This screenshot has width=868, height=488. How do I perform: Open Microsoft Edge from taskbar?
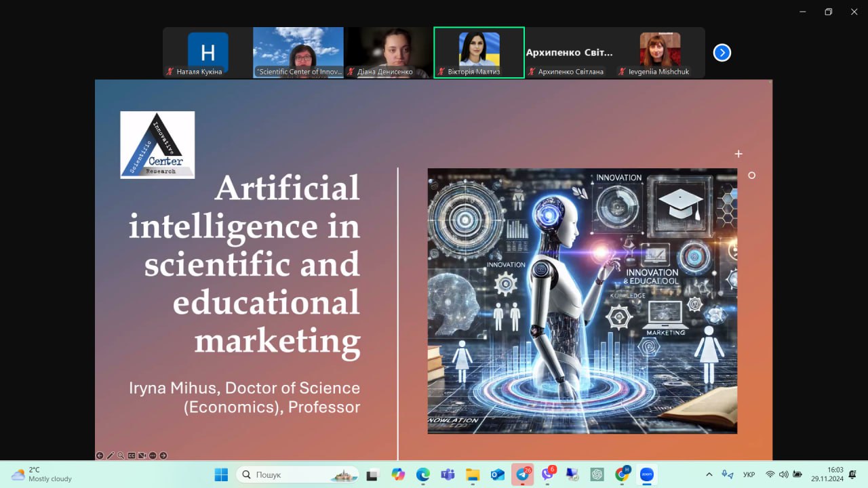[423, 474]
